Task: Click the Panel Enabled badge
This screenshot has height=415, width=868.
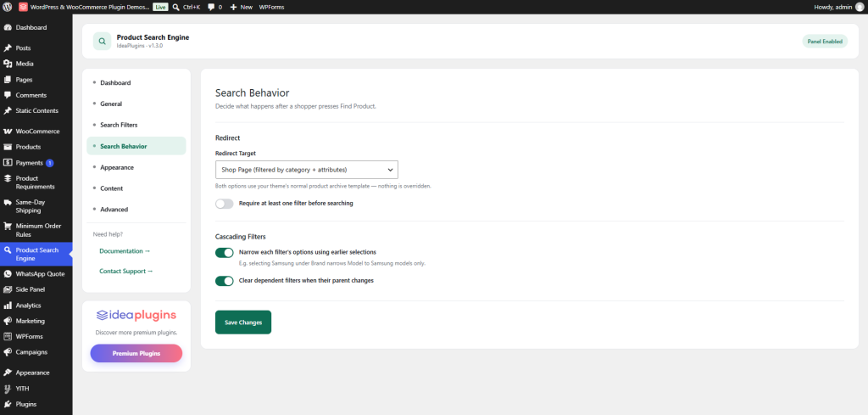Action: 825,42
